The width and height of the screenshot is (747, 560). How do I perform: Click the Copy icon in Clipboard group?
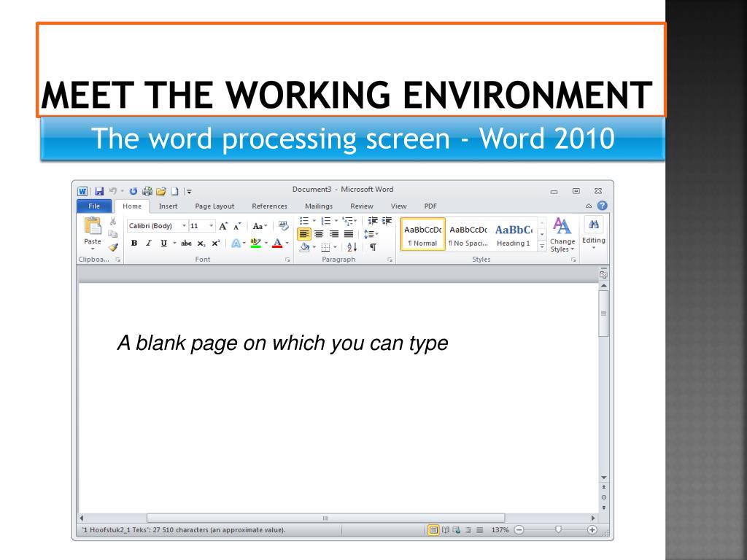(113, 234)
